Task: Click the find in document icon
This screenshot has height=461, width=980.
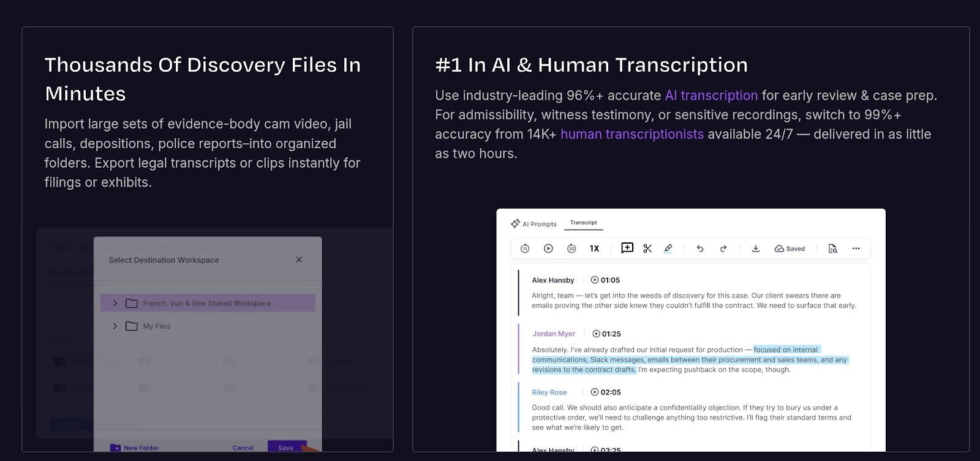Action: click(x=832, y=249)
